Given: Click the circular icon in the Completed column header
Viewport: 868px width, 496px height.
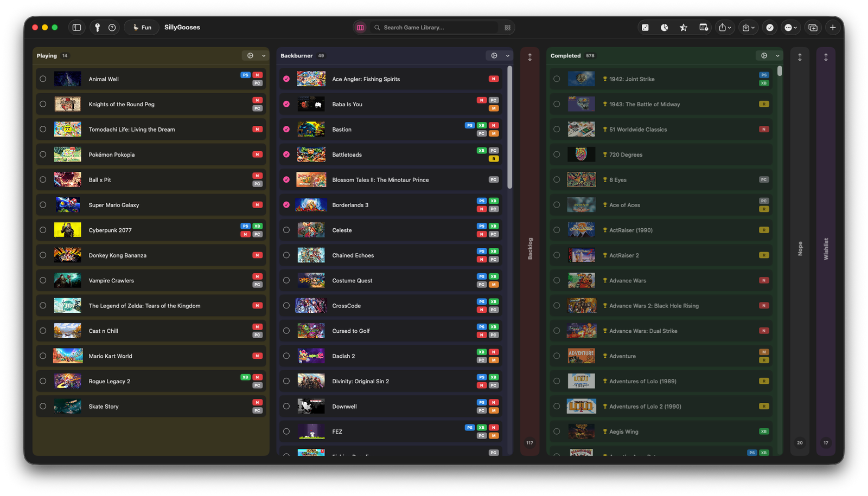Looking at the screenshot, I should click(764, 56).
